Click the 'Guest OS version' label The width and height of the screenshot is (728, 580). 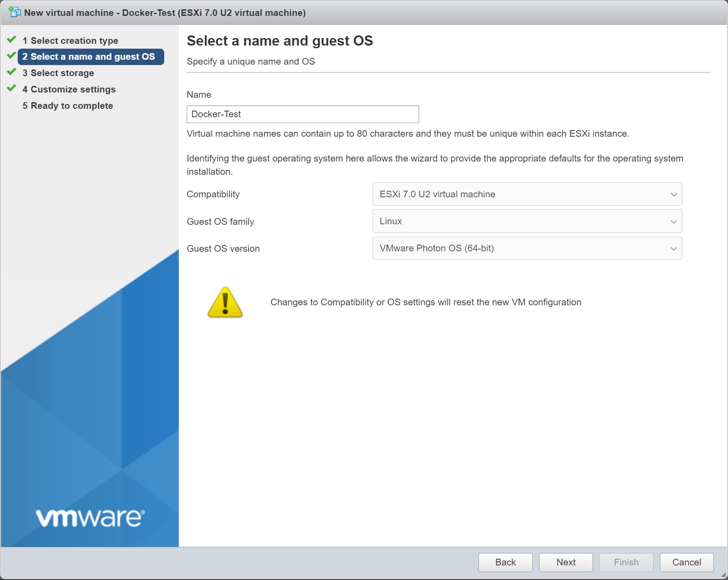223,249
